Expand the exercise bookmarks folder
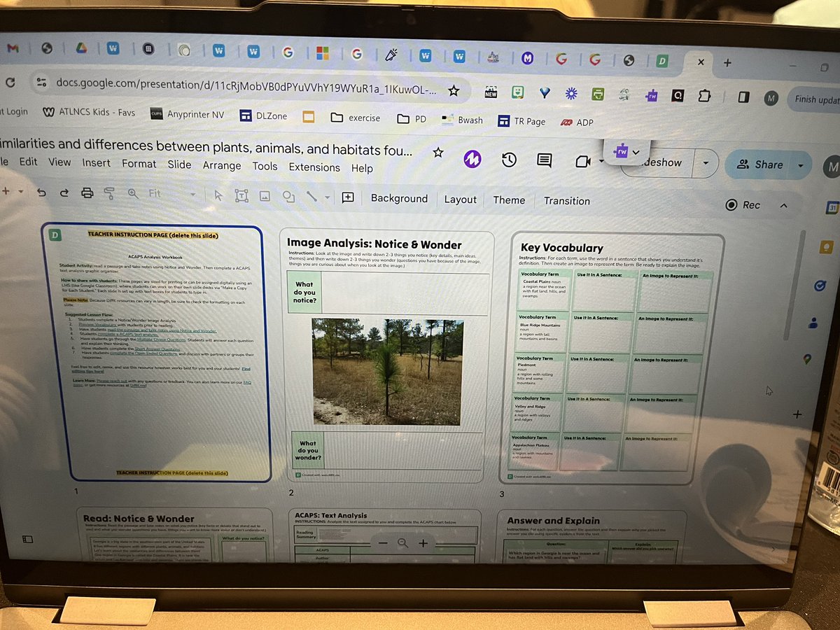The image size is (840, 630). [355, 118]
